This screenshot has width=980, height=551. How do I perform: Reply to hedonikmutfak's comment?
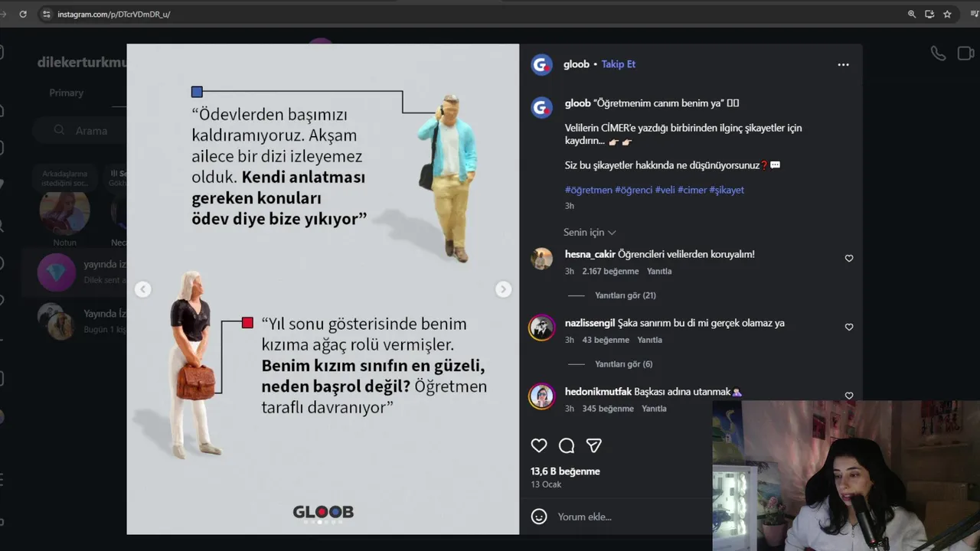pyautogui.click(x=654, y=409)
